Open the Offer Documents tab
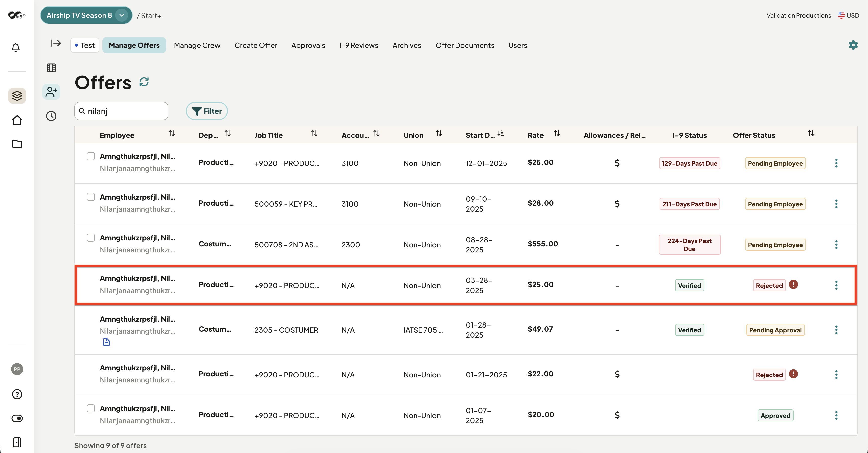Image resolution: width=868 pixels, height=453 pixels. [x=465, y=45]
